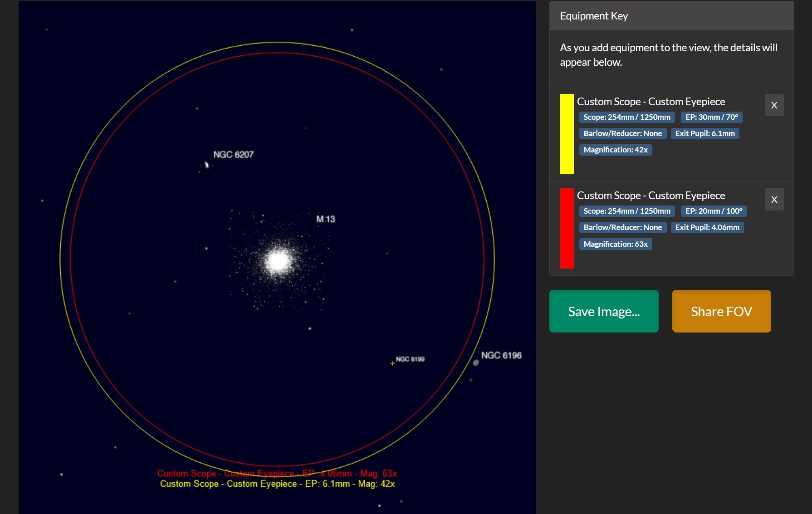Click the red entry's Custom Scope title
Image resolution: width=812 pixels, height=514 pixels.
coord(651,196)
